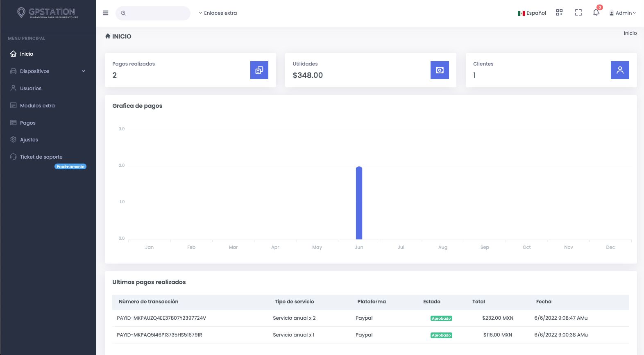Open the Admin user dropdown
Screen dimensions: 644x355
pyautogui.click(x=623, y=13)
